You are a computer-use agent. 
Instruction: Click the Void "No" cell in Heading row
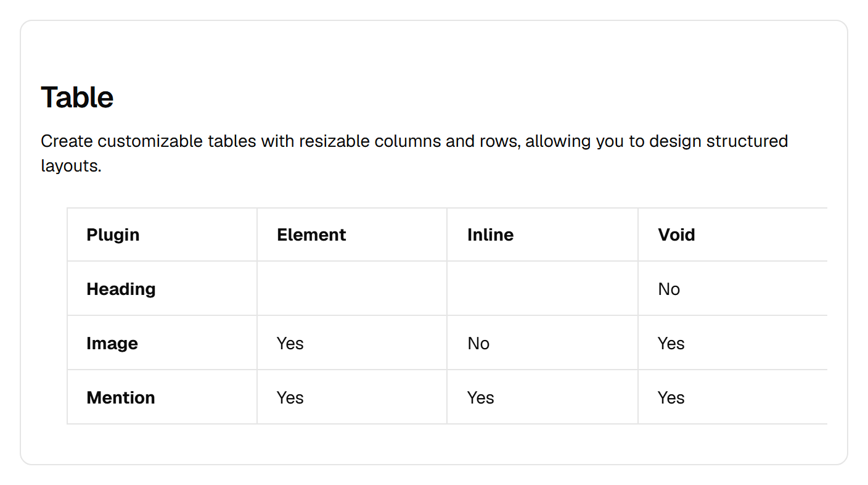(732, 288)
